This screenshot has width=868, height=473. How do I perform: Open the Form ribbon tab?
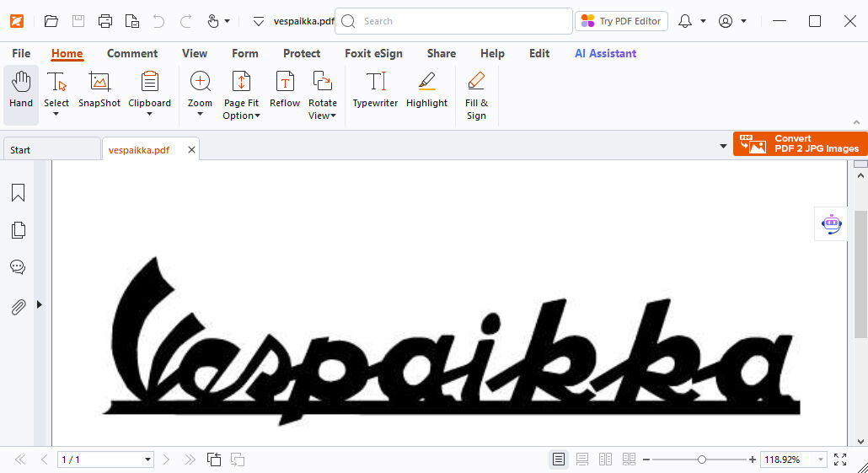coord(244,53)
